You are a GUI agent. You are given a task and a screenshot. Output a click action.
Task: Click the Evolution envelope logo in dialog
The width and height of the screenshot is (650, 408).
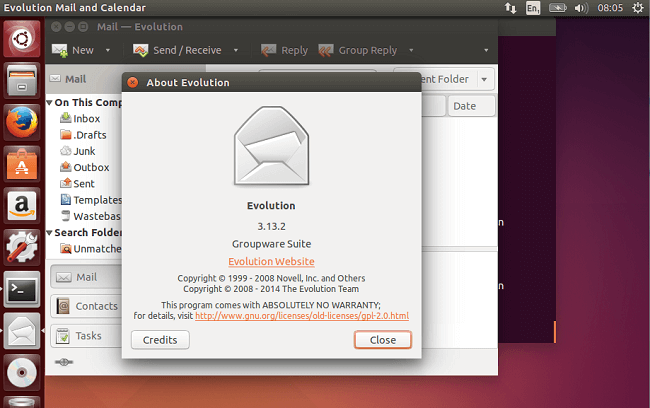(x=272, y=146)
